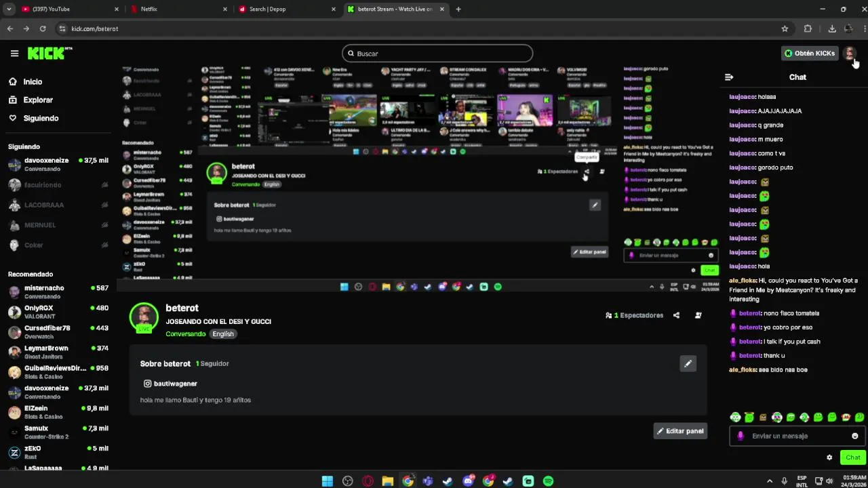Open a new browser tab

[458, 9]
